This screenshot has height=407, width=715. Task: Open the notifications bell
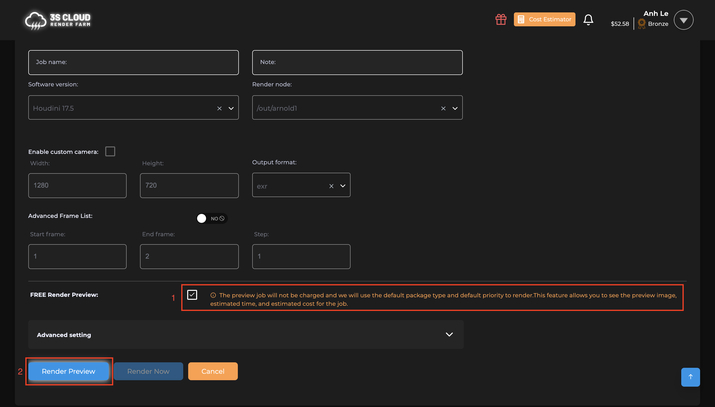click(x=588, y=20)
